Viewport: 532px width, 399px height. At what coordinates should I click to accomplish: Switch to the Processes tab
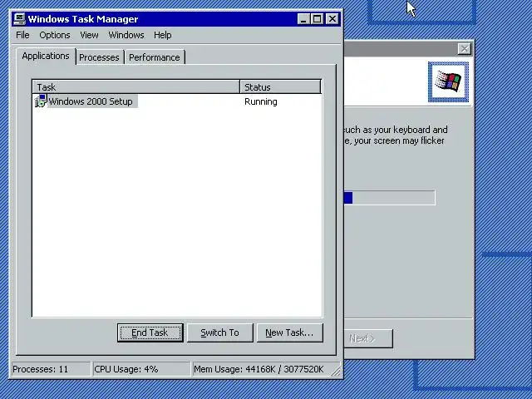pos(99,57)
